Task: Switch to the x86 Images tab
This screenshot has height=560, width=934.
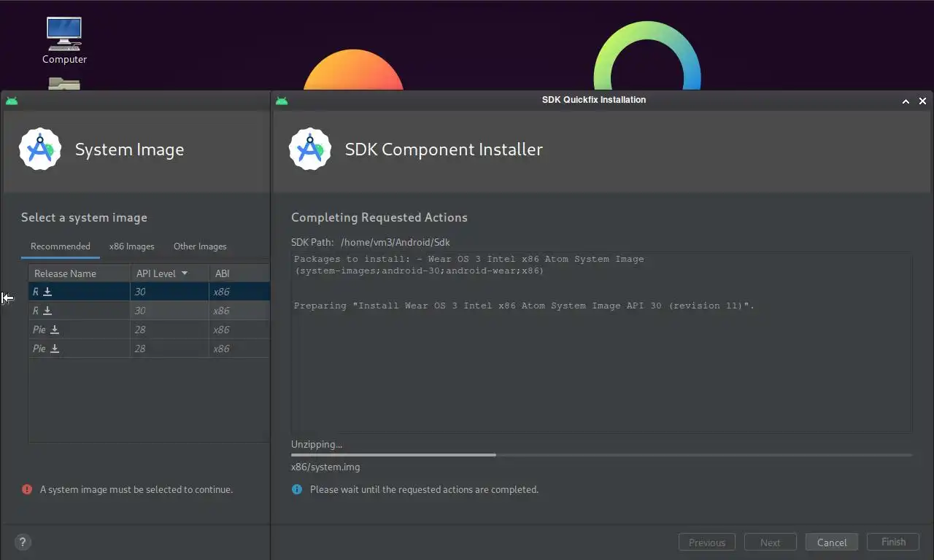Action: coord(132,246)
